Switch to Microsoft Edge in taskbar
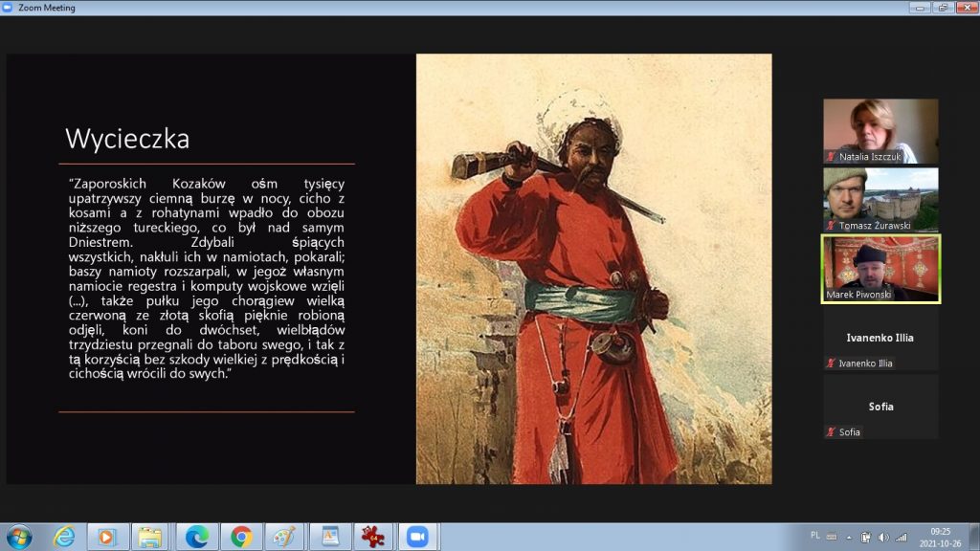This screenshot has width=980, height=551. click(x=196, y=537)
